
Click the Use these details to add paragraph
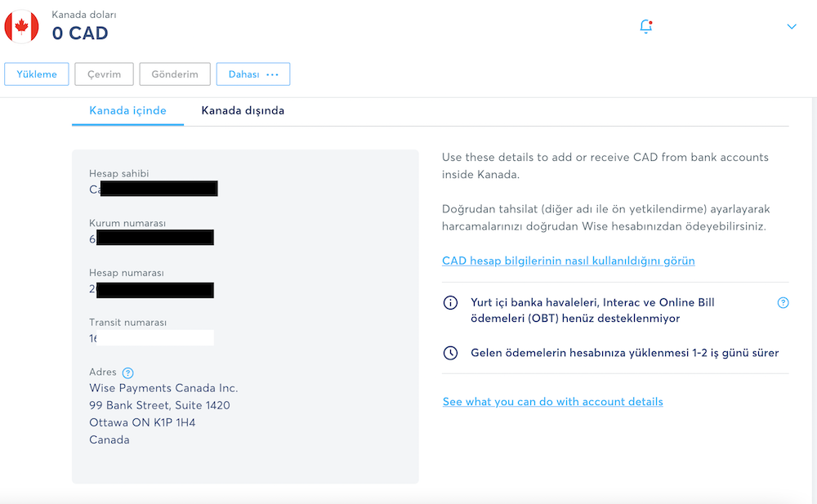point(605,166)
